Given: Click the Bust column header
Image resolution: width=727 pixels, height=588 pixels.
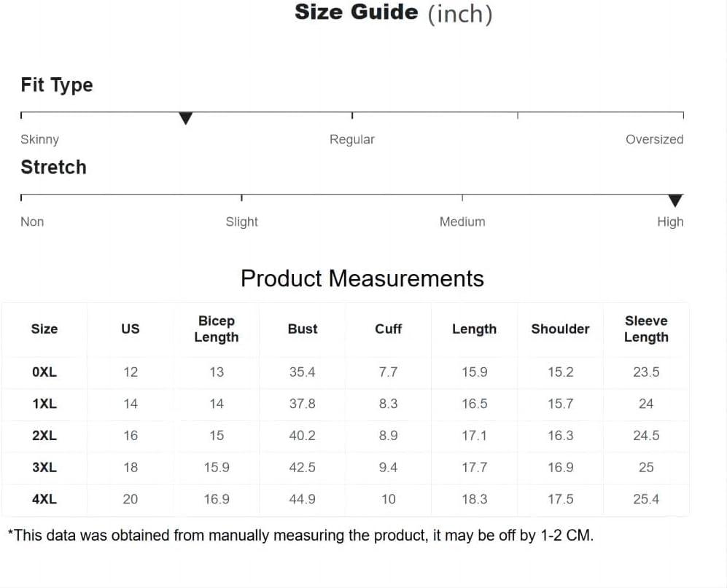Looking at the screenshot, I should pyautogui.click(x=303, y=329).
